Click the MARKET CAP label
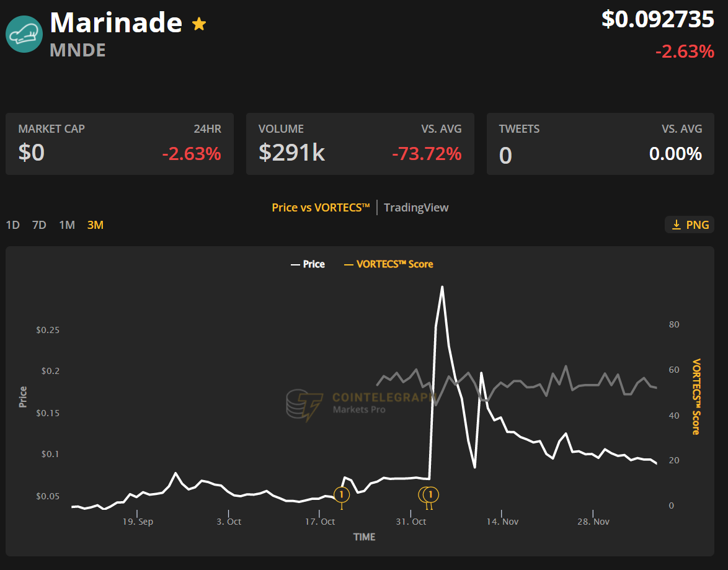728x570 pixels. point(51,128)
